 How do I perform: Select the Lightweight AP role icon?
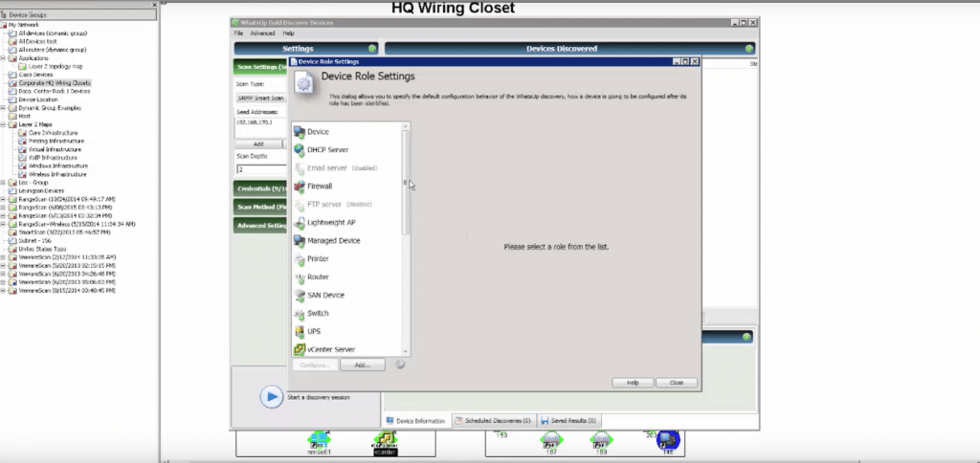coord(300,223)
